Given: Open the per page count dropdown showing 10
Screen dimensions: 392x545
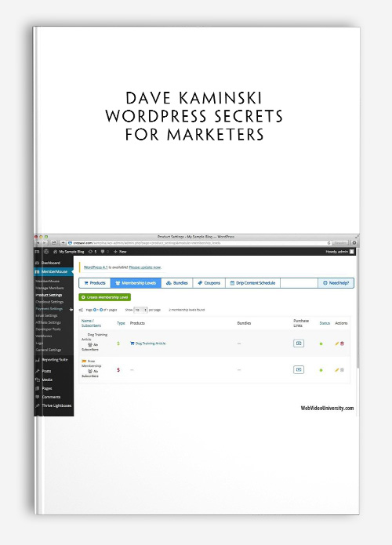Looking at the screenshot, I should (x=141, y=310).
